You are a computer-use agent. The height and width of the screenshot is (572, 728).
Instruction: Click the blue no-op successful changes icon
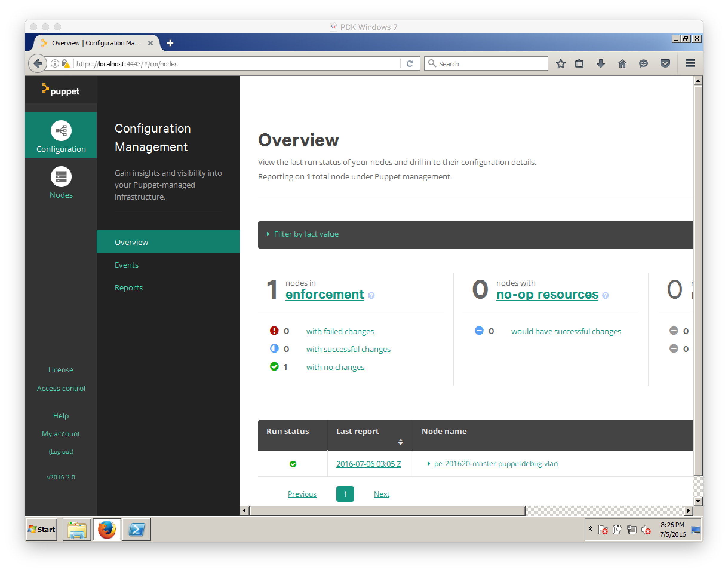pos(479,331)
